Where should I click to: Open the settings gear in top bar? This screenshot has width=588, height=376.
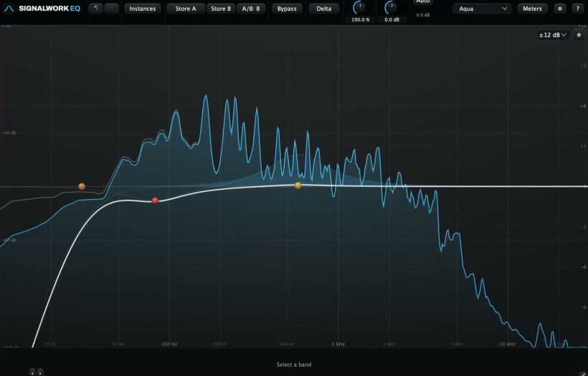560,9
